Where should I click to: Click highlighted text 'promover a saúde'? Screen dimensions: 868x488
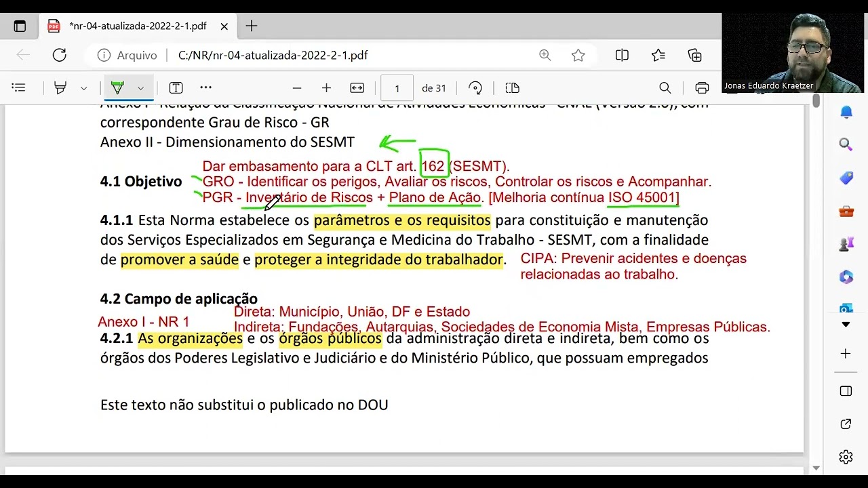pos(180,260)
